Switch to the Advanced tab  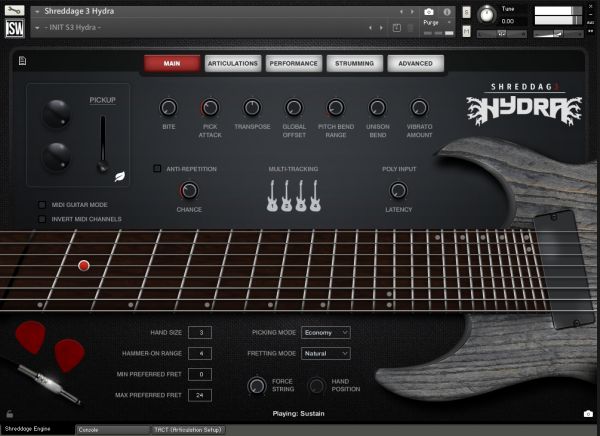tap(416, 63)
